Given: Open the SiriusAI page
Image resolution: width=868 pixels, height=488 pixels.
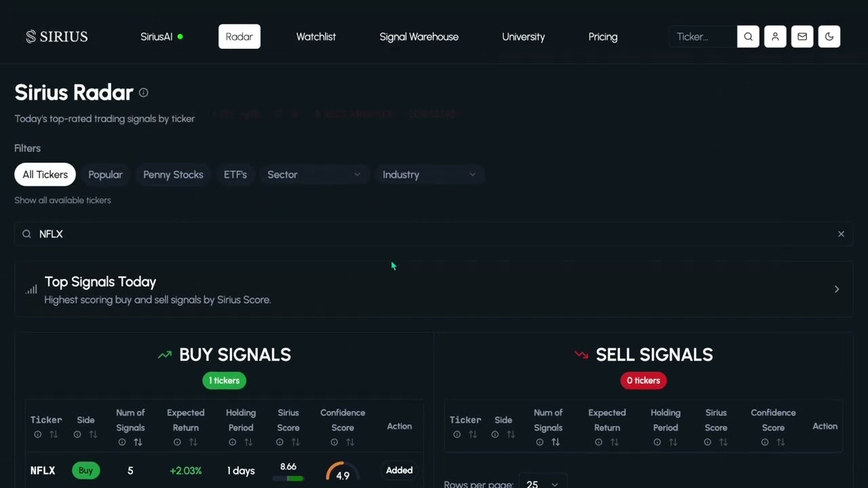Looking at the screenshot, I should pos(161,37).
